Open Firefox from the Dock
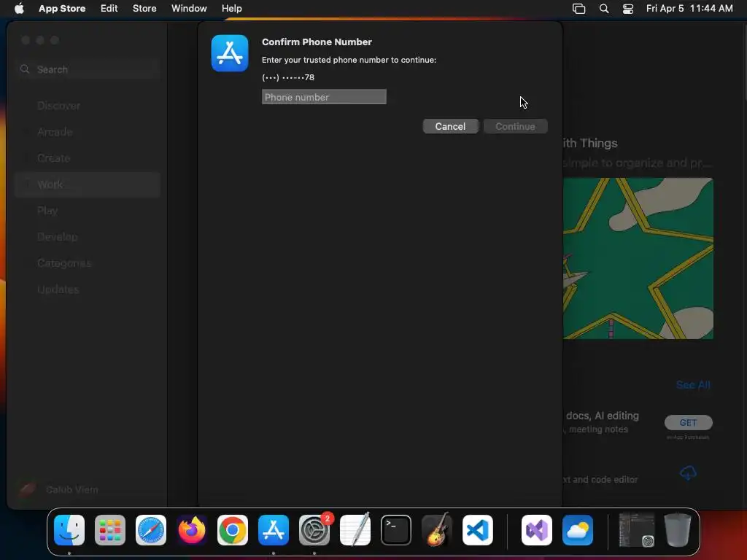 tap(192, 530)
